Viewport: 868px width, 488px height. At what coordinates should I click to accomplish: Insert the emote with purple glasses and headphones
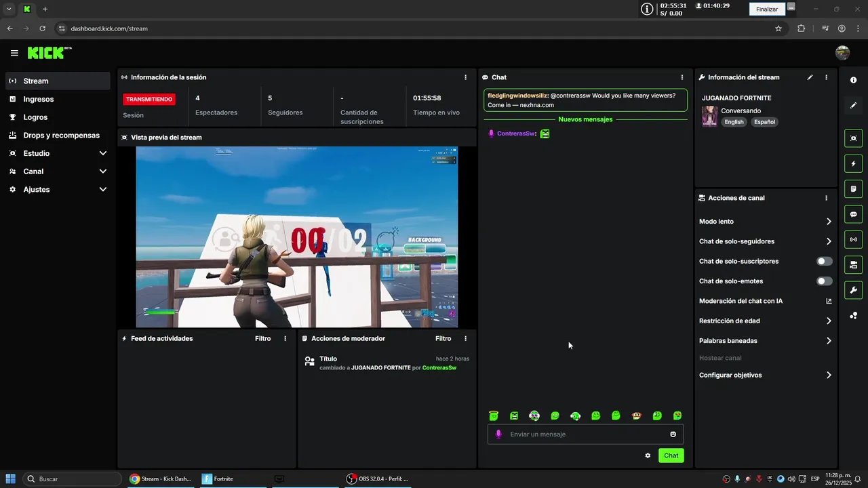(x=534, y=415)
